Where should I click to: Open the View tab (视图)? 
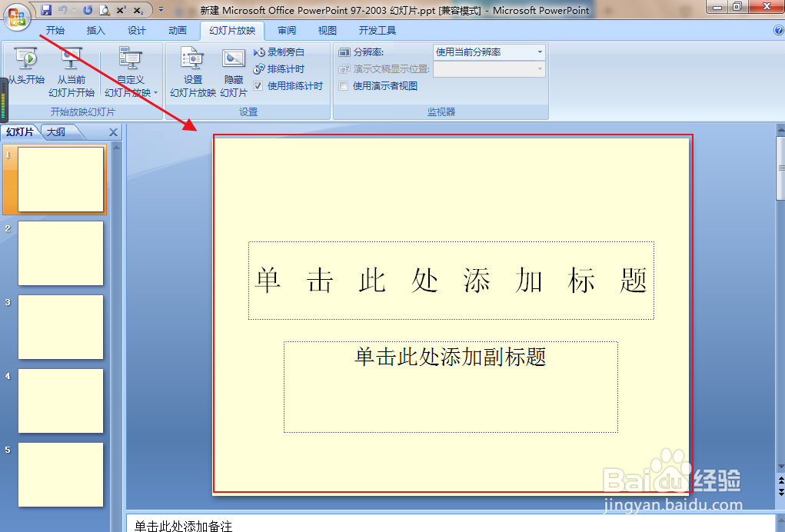click(328, 31)
